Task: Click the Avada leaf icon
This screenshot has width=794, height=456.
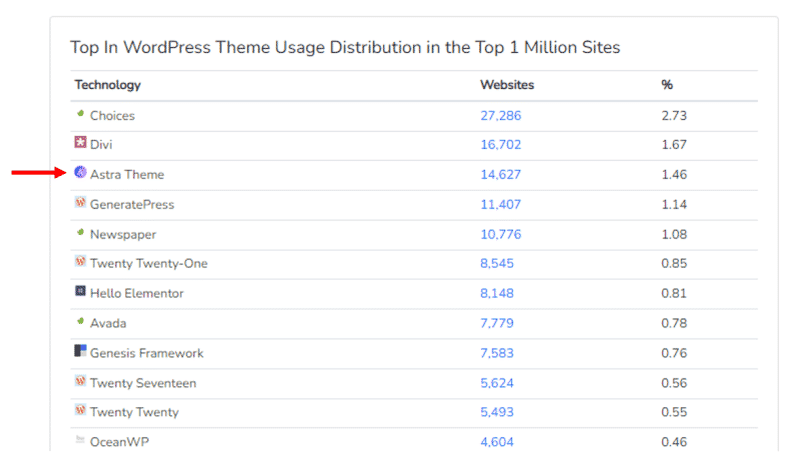Action: pyautogui.click(x=80, y=321)
